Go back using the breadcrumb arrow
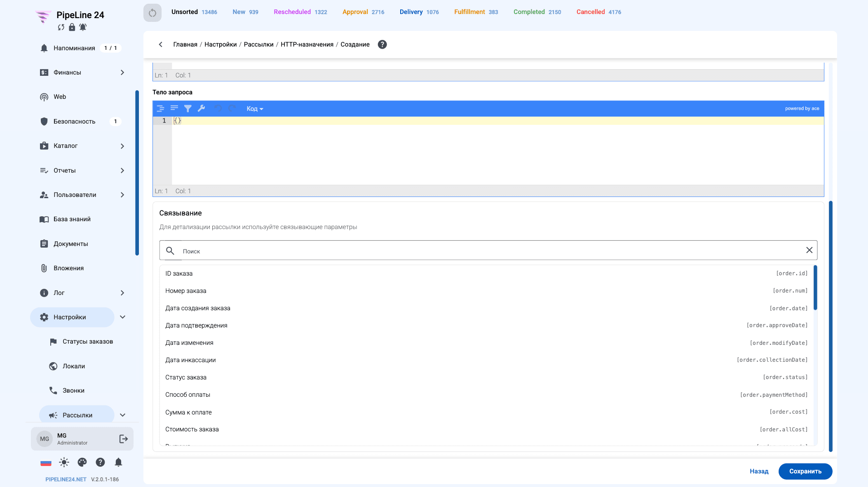 (161, 44)
